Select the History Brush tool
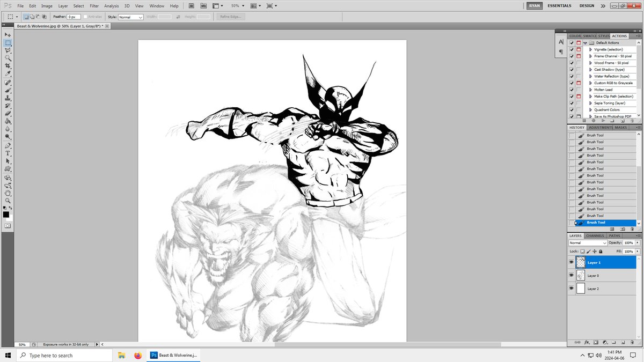This screenshot has height=362, width=644. click(8, 106)
